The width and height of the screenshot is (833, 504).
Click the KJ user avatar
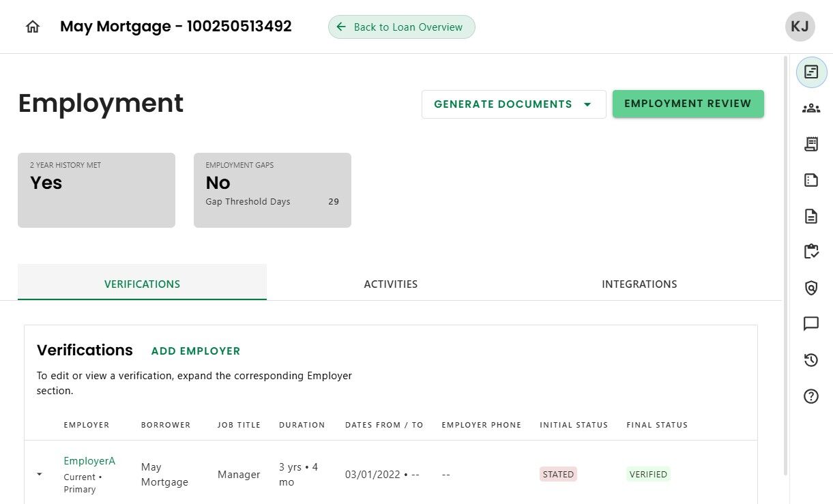click(x=800, y=27)
